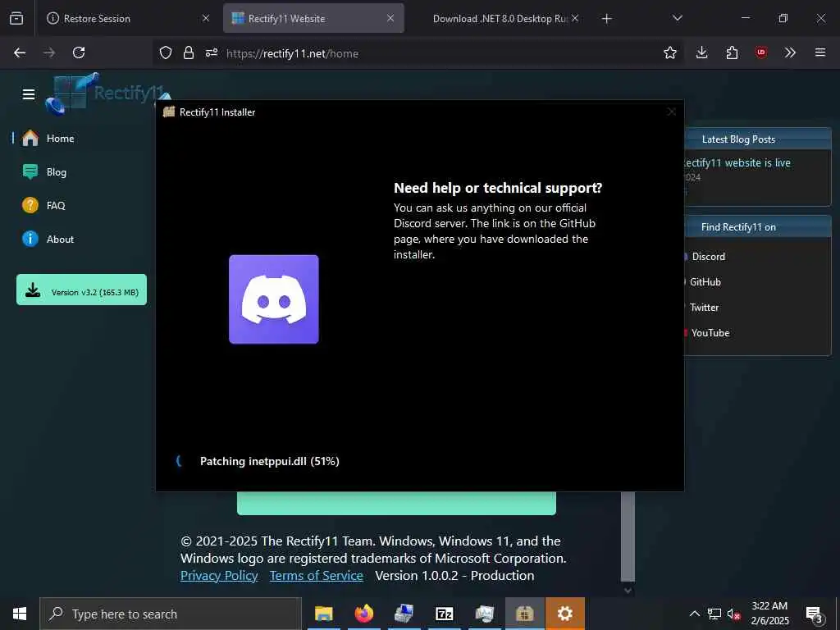This screenshot has width=840, height=630.
Task: Open the 'Rectify11 website is live' blog post
Action: coord(737,163)
